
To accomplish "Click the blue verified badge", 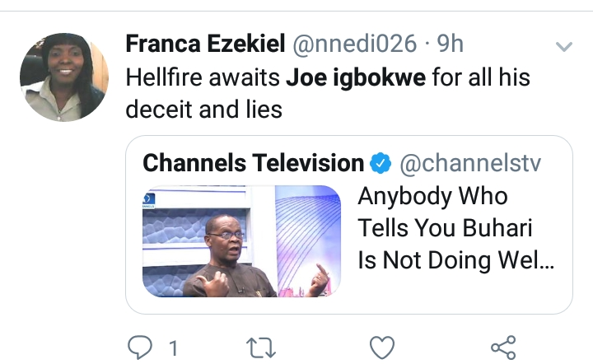I will pyautogui.click(x=380, y=163).
